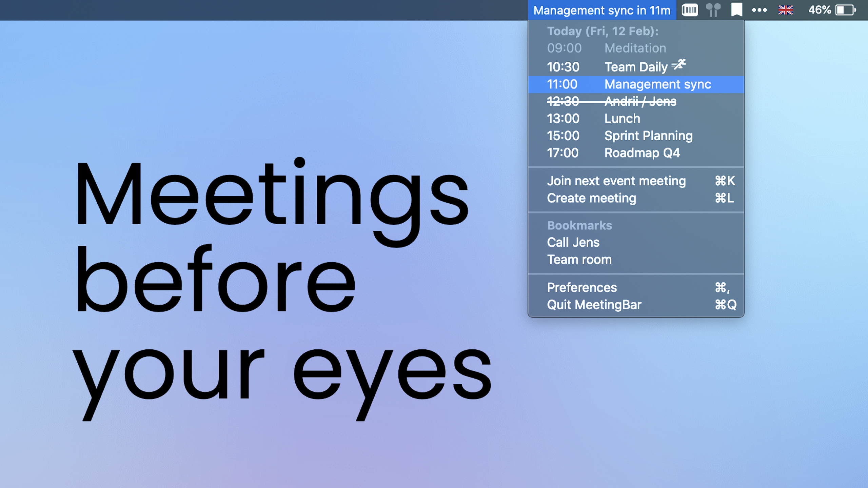Image resolution: width=868 pixels, height=488 pixels.
Task: Click Join next event meeting option
Action: click(x=616, y=181)
